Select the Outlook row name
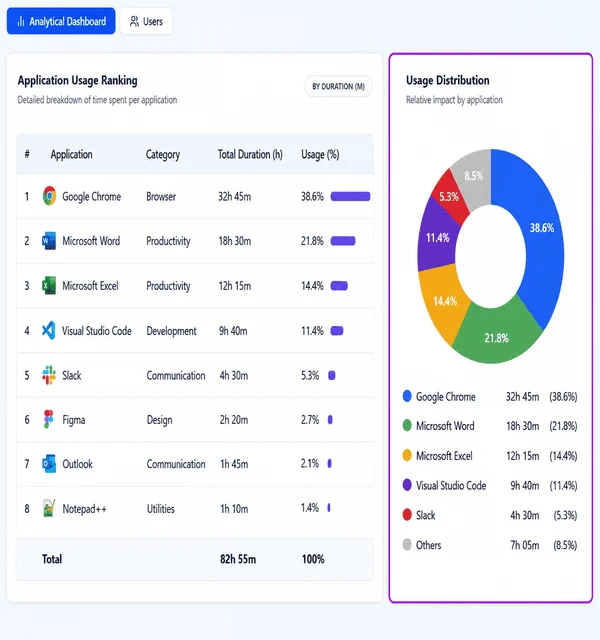600x640 pixels. point(78,464)
